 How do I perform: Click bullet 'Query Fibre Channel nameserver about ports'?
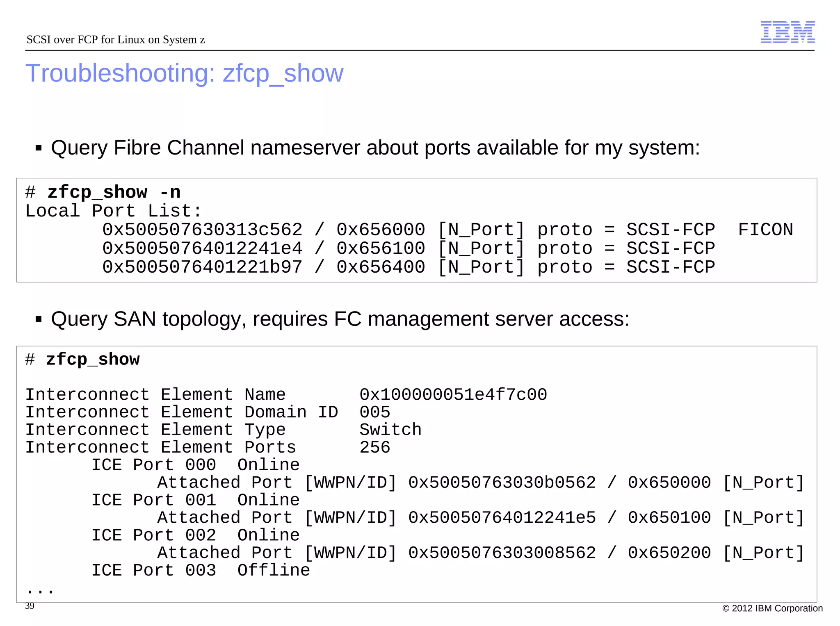pyautogui.click(x=375, y=148)
